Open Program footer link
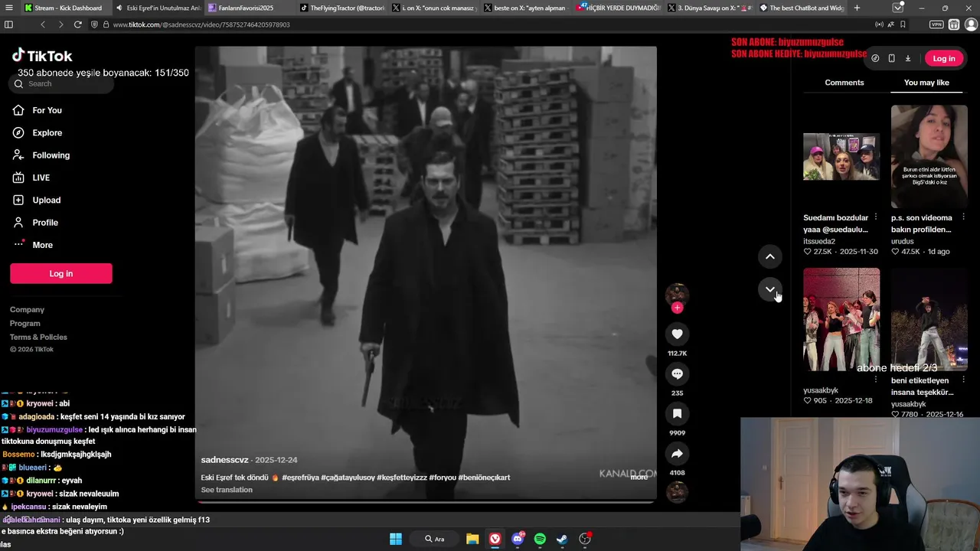980x551 pixels. coord(24,324)
